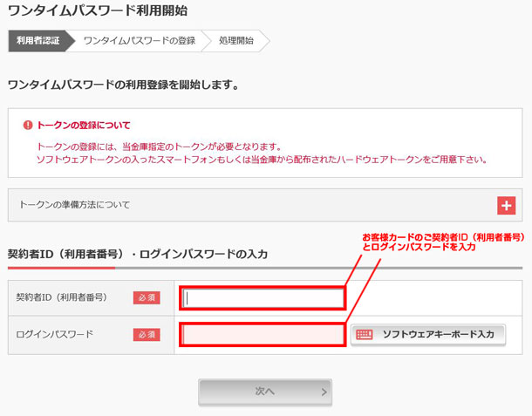Focus the ログインパスワード input field

pyautogui.click(x=263, y=335)
